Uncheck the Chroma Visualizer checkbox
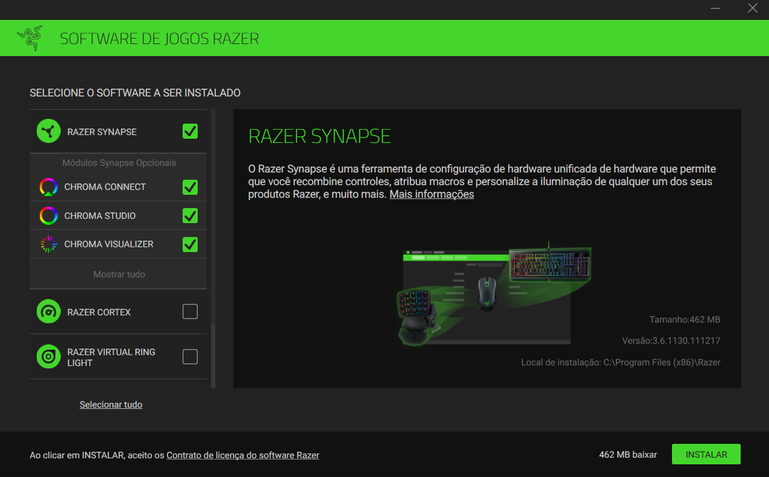The width and height of the screenshot is (769, 477). coord(190,244)
